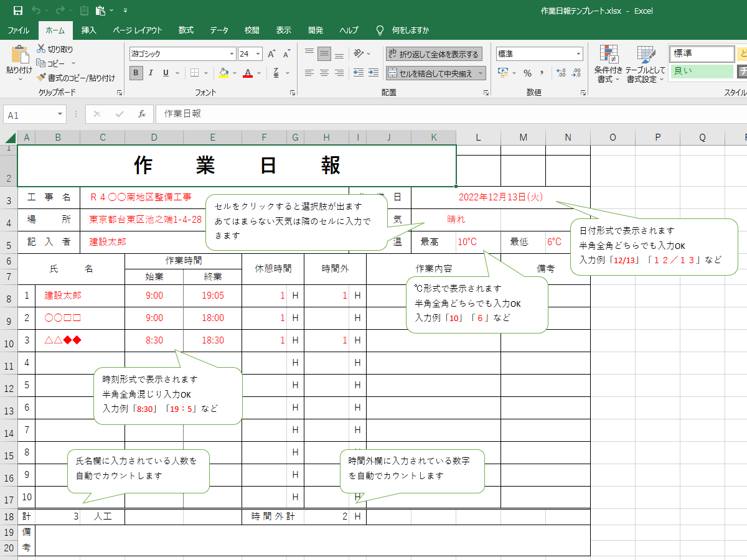Click the Undo arrow in the quick access toolbar
Viewport: 747px width, 560px height.
tap(36, 11)
